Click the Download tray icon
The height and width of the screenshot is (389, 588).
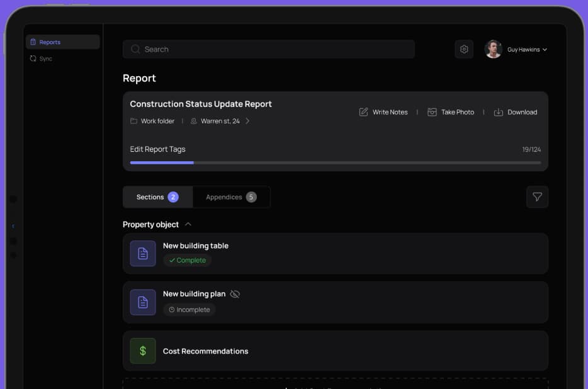point(498,112)
